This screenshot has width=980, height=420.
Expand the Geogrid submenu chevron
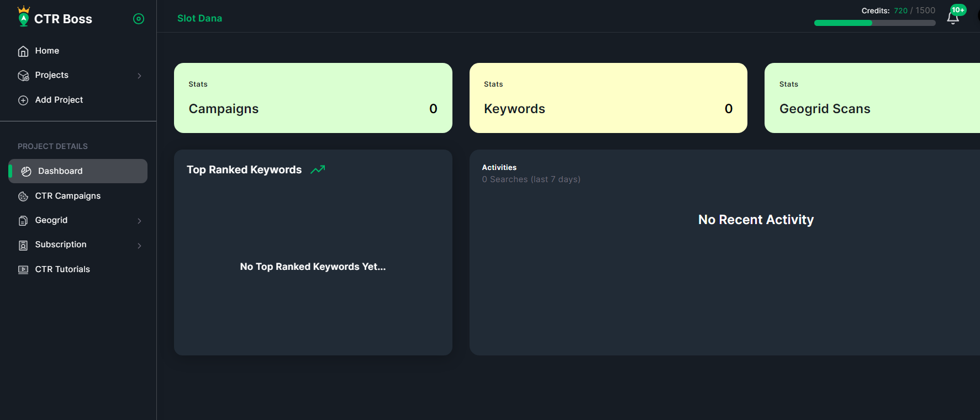click(x=139, y=221)
